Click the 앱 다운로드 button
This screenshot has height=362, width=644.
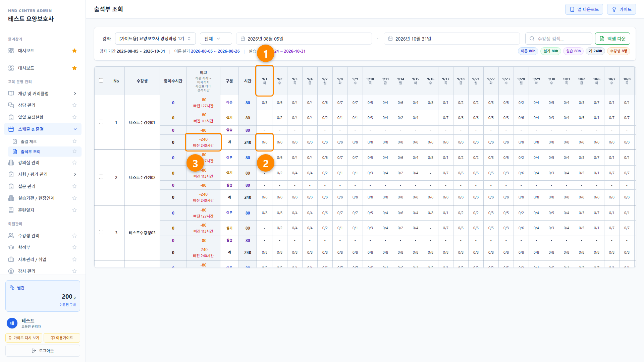point(584,9)
